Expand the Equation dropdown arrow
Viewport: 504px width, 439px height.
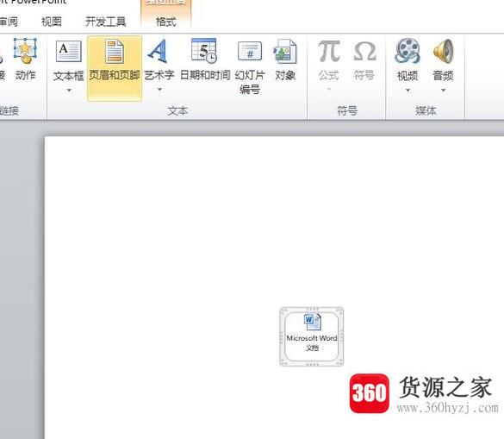pyautogui.click(x=329, y=90)
